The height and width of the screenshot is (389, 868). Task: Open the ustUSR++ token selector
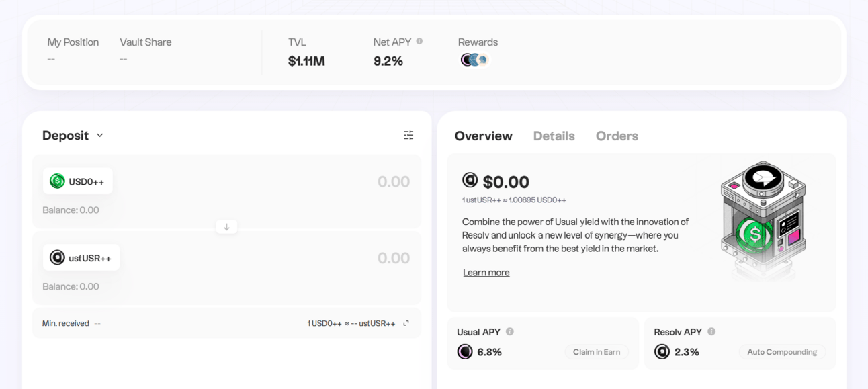(x=81, y=257)
